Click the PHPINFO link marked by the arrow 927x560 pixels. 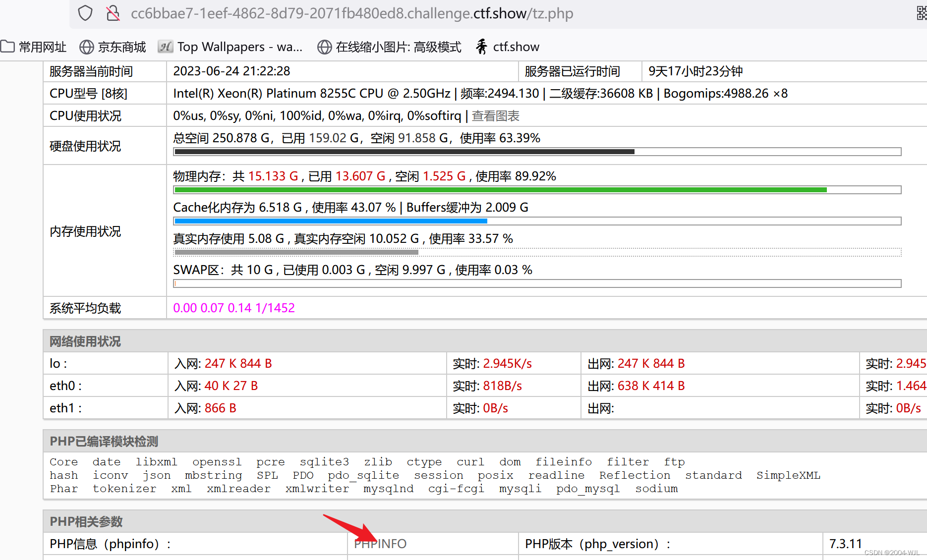point(380,543)
